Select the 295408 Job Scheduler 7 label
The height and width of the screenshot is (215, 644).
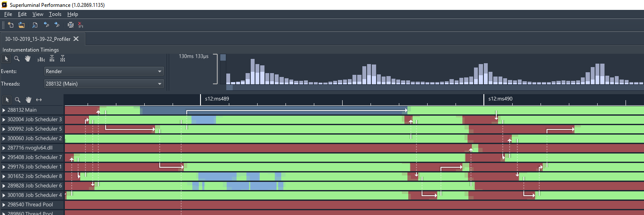35,157
